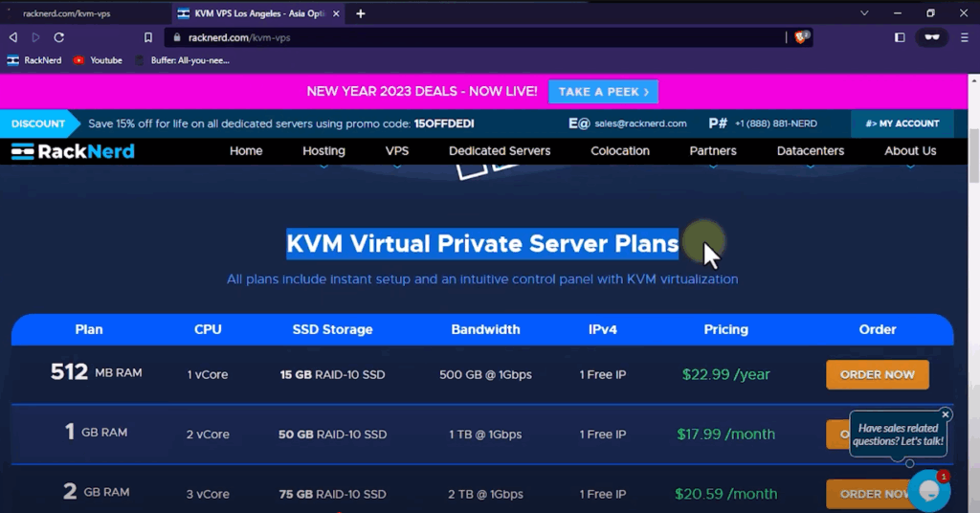Click the browser back arrow
This screenshot has height=513, width=980.
pos(13,37)
